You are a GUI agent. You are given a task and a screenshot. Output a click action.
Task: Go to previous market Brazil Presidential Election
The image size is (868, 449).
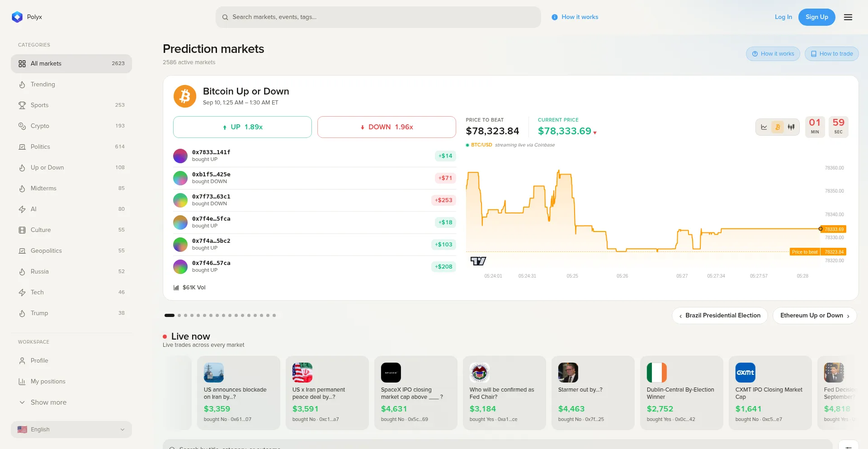coord(720,316)
